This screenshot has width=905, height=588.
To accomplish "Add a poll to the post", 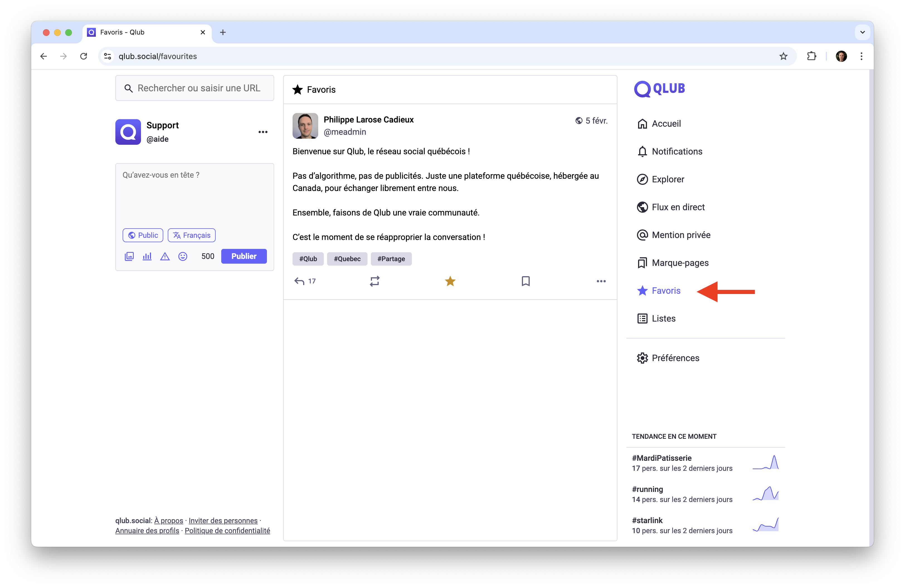I will [147, 256].
